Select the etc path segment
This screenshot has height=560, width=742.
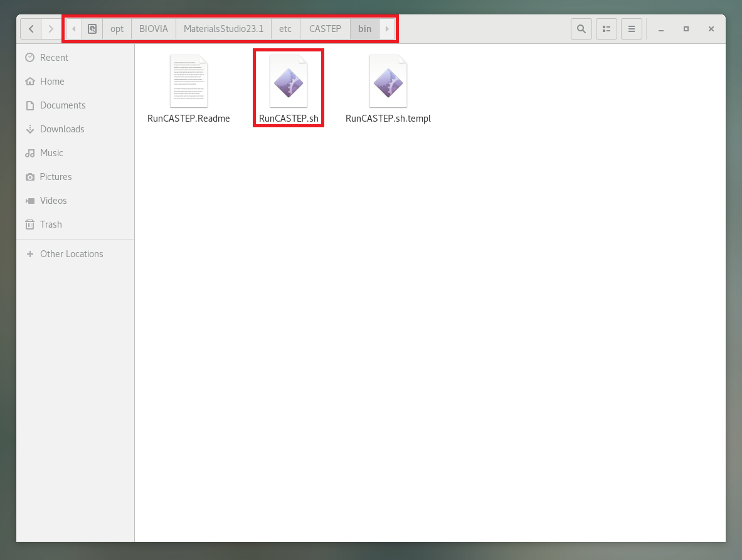tap(285, 29)
